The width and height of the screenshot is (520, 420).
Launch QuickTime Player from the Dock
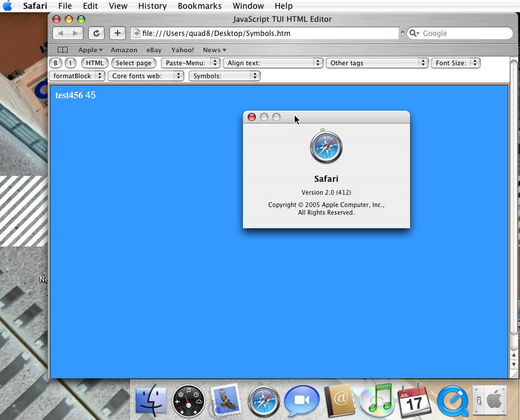[x=453, y=401]
